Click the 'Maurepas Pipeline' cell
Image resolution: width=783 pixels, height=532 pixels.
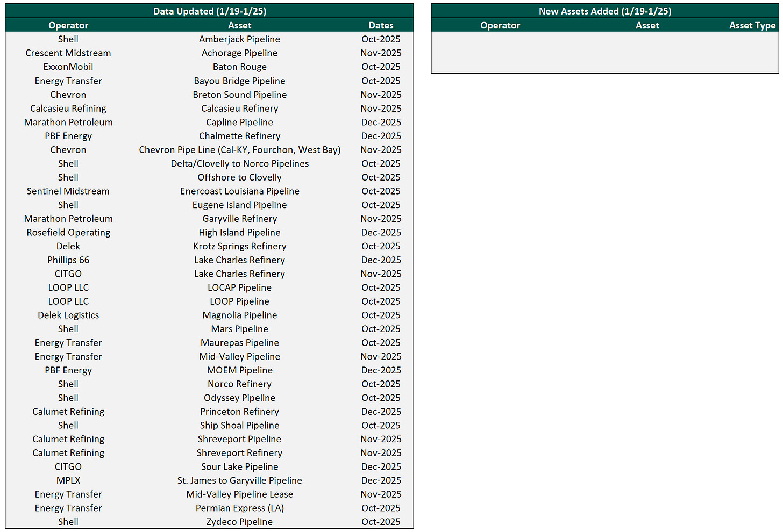click(x=239, y=343)
